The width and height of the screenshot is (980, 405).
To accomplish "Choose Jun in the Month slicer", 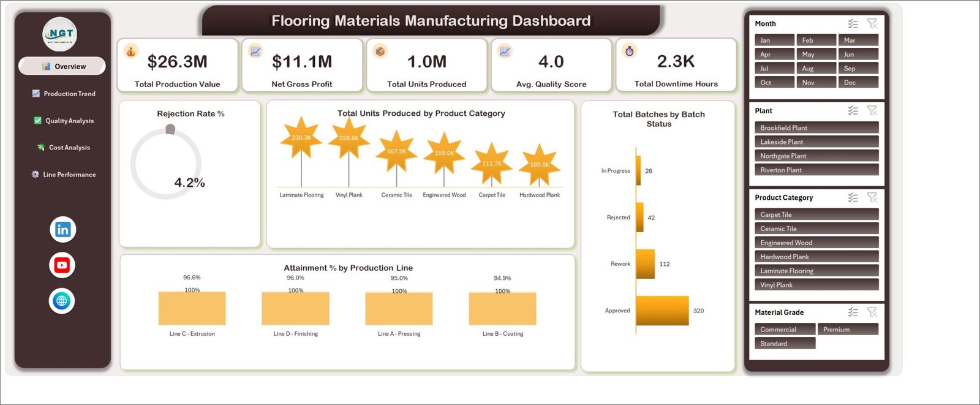I will [x=859, y=55].
